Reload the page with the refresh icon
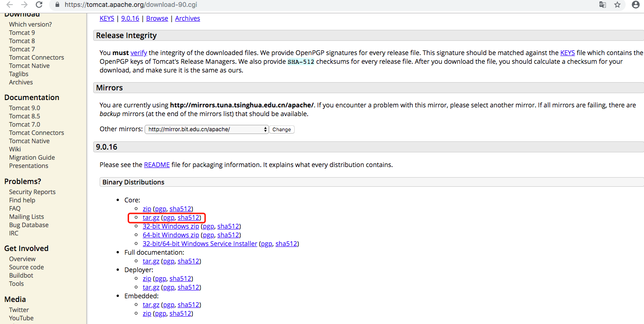This screenshot has height=324, width=644. (39, 5)
